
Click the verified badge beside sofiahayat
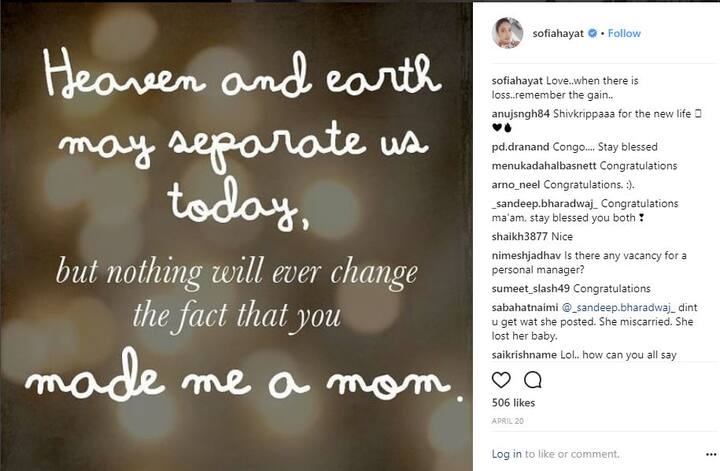(x=592, y=33)
